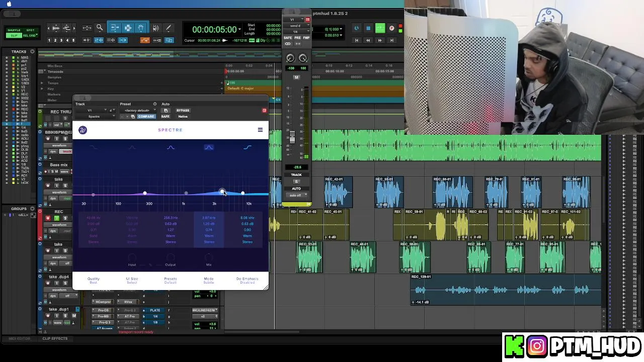The width and height of the screenshot is (644, 362).
Task: Open main counter format dropdown
Action: pyautogui.click(x=240, y=30)
